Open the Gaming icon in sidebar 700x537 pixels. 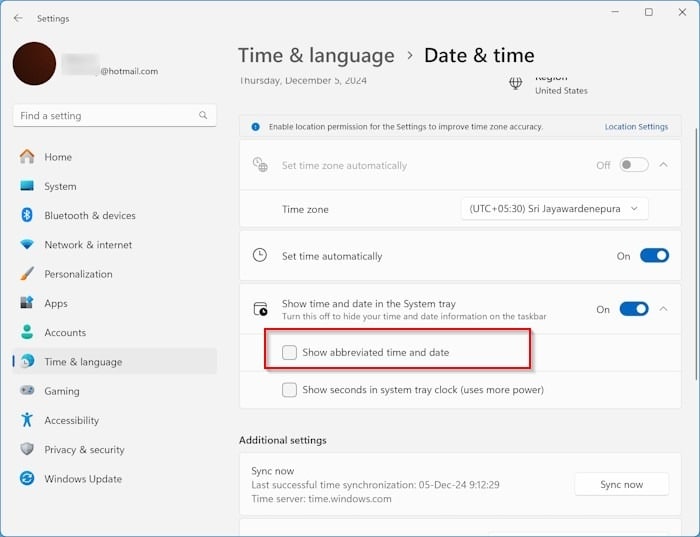point(27,391)
